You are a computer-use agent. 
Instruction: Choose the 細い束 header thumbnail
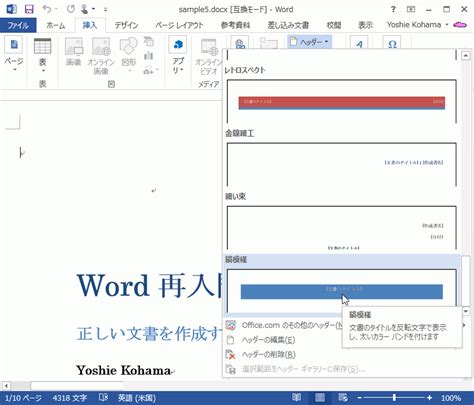(x=342, y=227)
